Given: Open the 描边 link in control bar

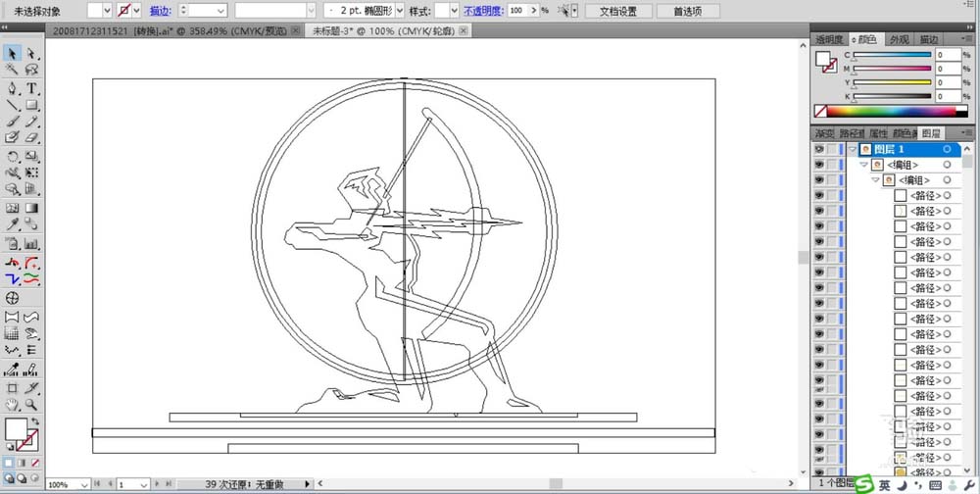Looking at the screenshot, I should click(x=160, y=11).
